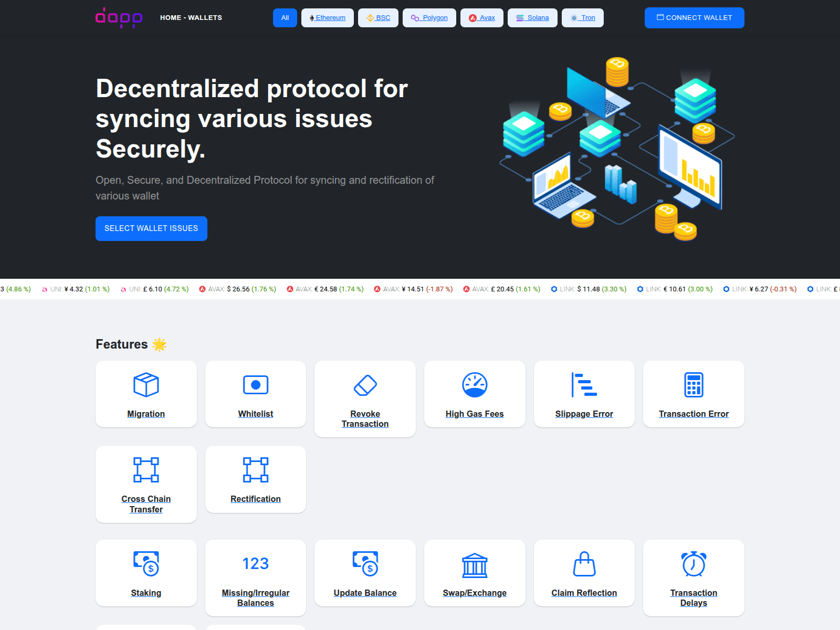The width and height of the screenshot is (840, 630).
Task: Click the AVAX ¥ 14.51 ticker entry
Action: (413, 289)
